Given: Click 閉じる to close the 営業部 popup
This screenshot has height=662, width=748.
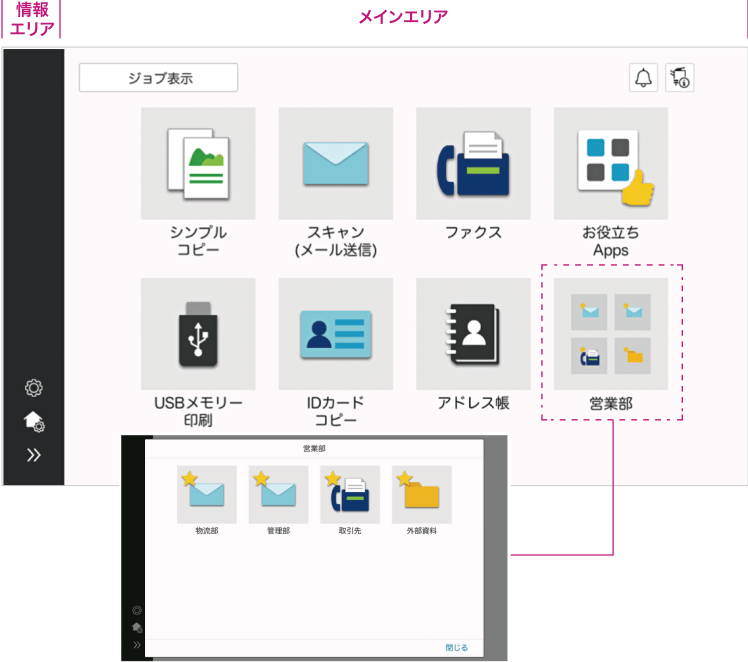Looking at the screenshot, I should (x=456, y=647).
